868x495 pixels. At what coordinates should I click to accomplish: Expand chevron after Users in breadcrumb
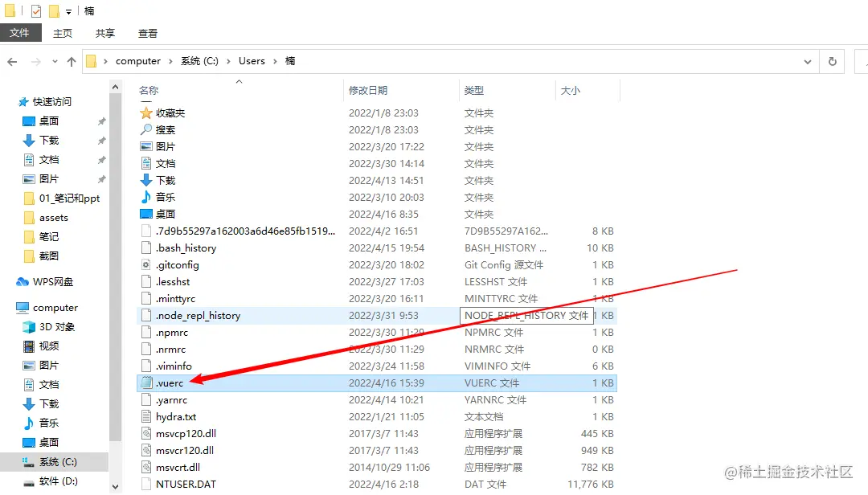pos(275,61)
